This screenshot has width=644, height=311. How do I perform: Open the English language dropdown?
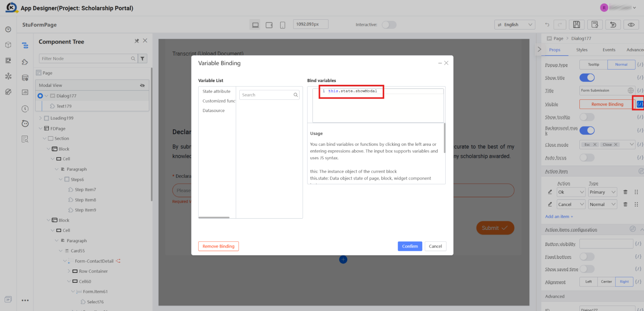pyautogui.click(x=515, y=25)
